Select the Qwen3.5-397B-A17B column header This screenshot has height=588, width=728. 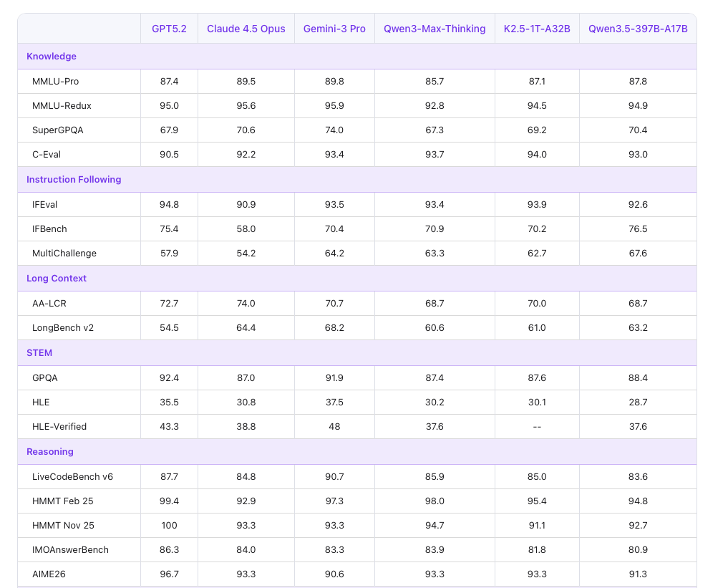coord(638,29)
